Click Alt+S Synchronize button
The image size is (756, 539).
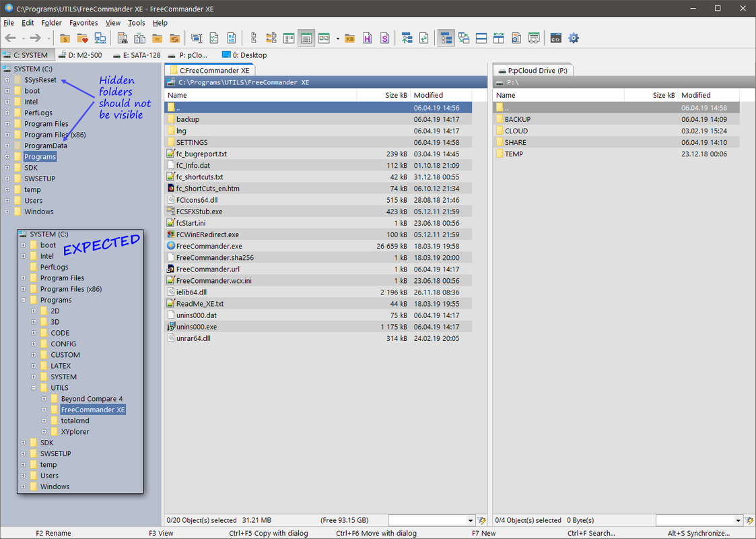point(699,533)
